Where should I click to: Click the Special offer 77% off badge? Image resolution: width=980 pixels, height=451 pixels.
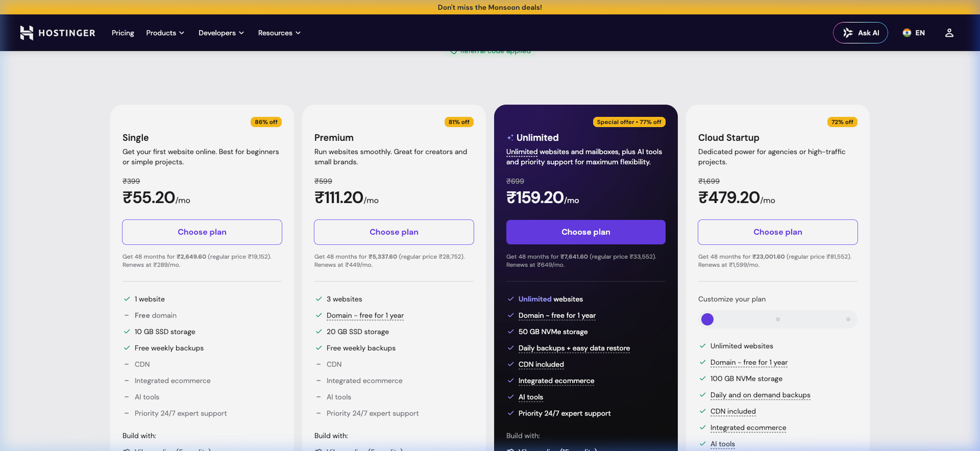(629, 122)
